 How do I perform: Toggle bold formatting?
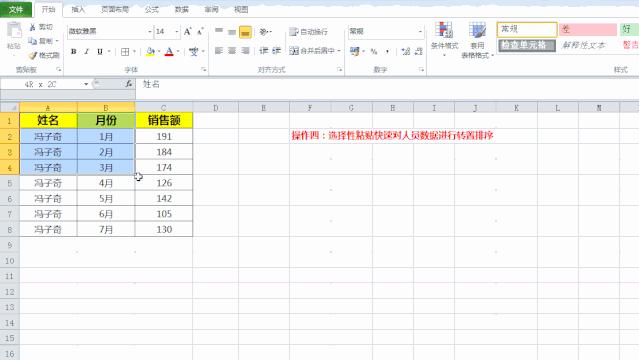point(73,52)
